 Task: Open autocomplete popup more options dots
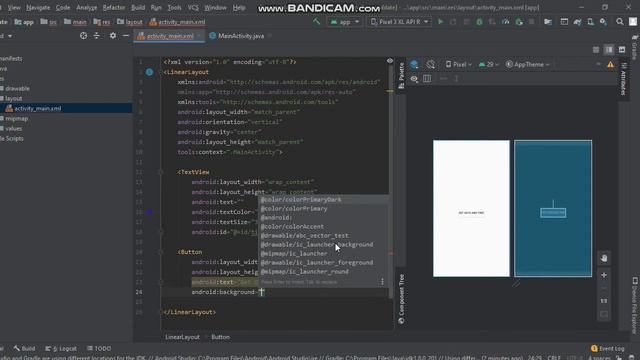(382, 282)
